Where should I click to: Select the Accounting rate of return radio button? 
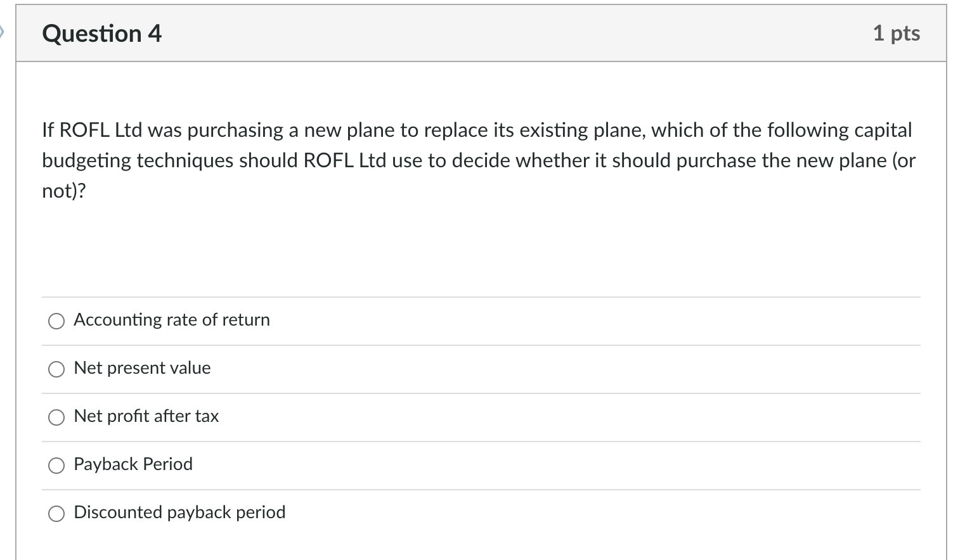[x=56, y=321]
